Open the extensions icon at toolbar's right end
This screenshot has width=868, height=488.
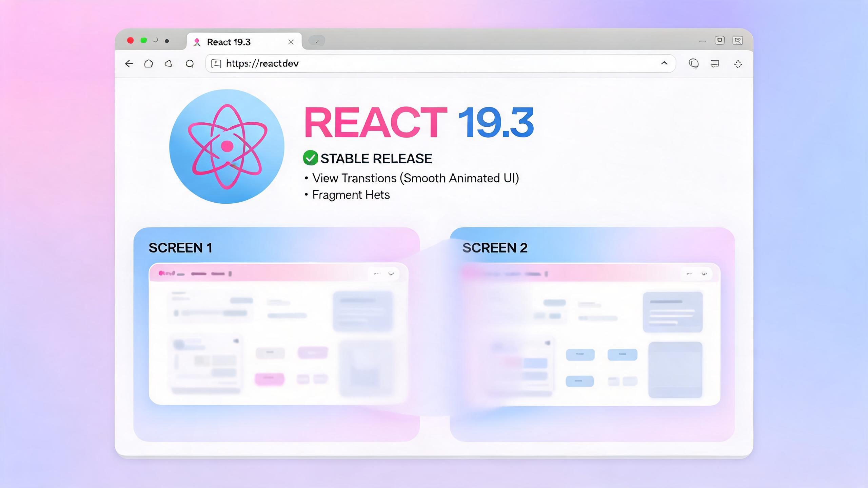click(738, 64)
